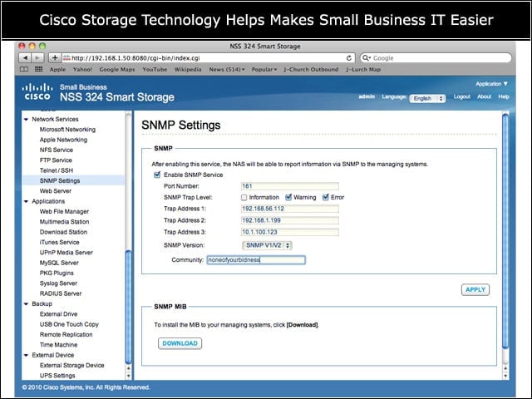
Task: Open the J-Lurch Map bookmark
Action: click(x=363, y=69)
